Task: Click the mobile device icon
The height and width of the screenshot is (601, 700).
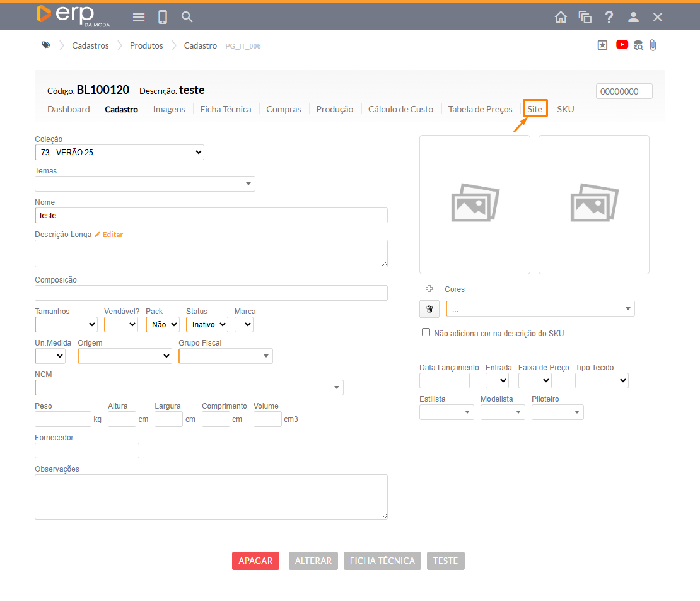Action: [163, 17]
